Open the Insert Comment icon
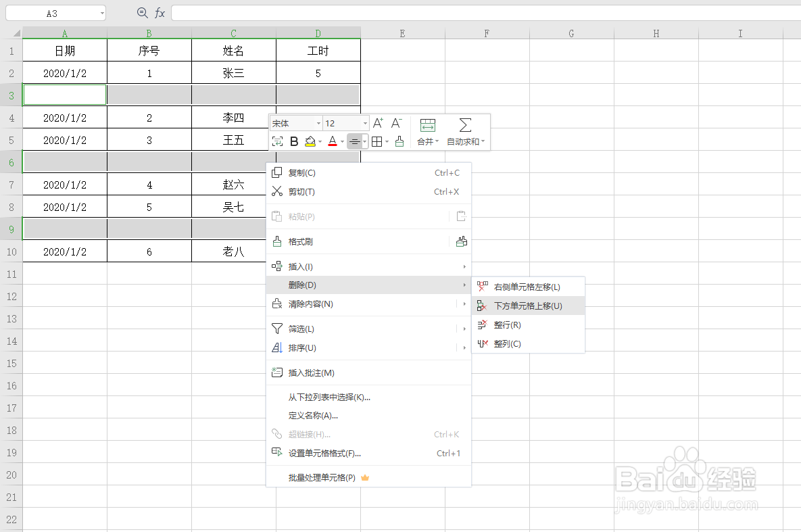This screenshot has height=532, width=801. click(277, 372)
